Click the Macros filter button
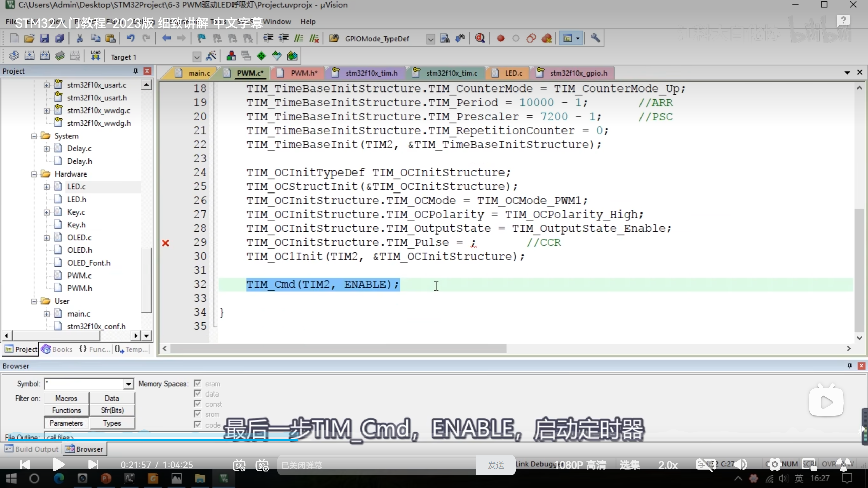Viewport: 868px width, 488px height. tap(66, 398)
